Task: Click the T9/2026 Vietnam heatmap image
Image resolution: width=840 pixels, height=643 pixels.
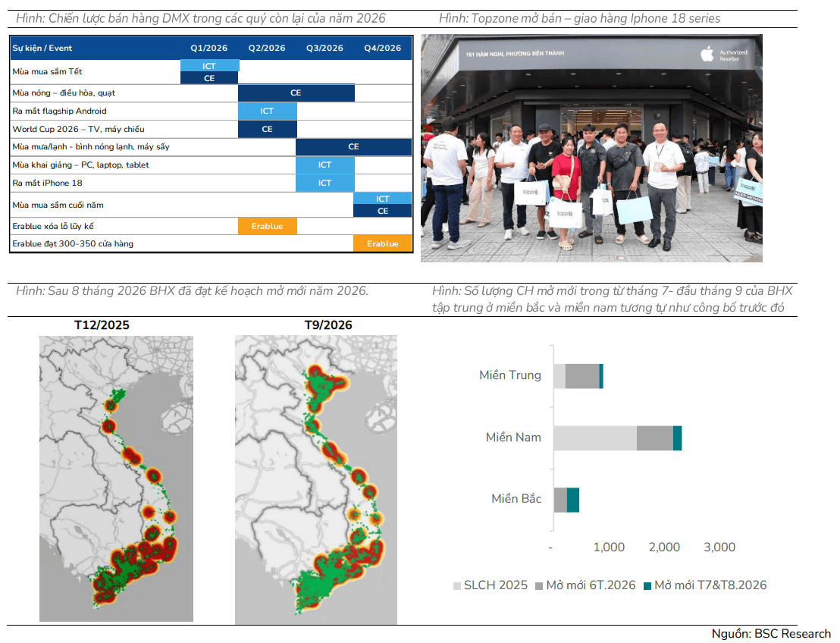Action: coord(316,480)
